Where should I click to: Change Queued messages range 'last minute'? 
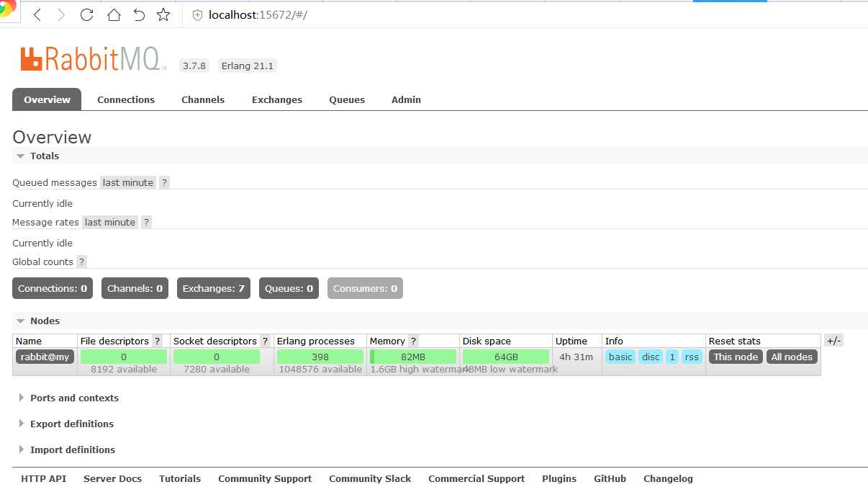click(x=128, y=183)
